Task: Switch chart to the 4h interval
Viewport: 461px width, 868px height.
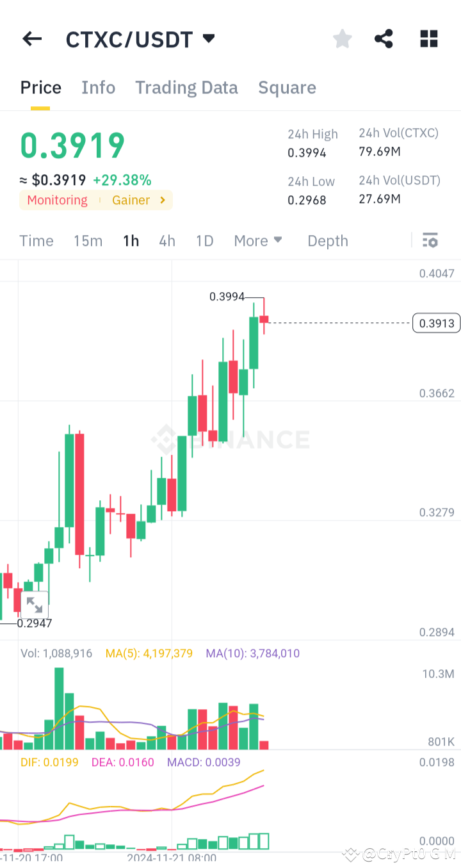Action: [x=167, y=240]
